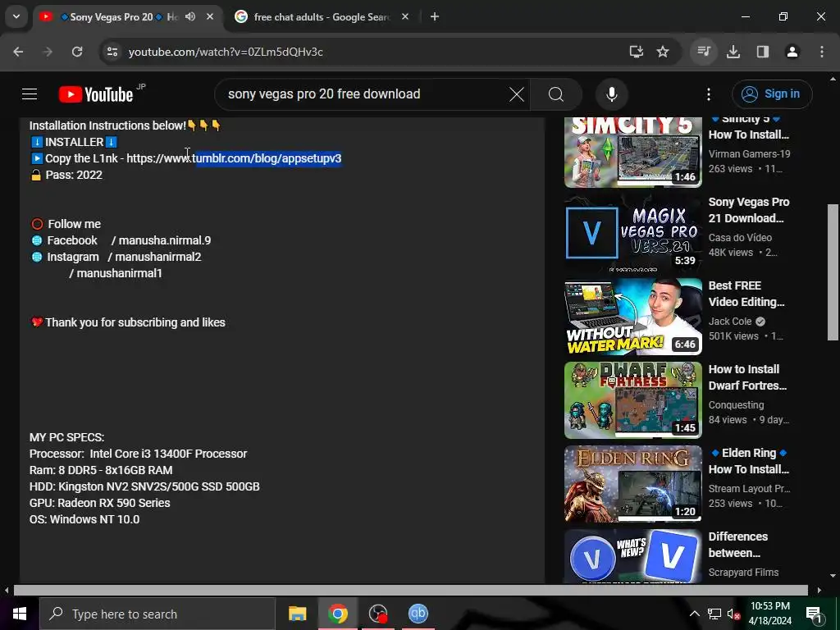Open the What's New Vegas thumbnail
840x630 pixels.
point(632,556)
